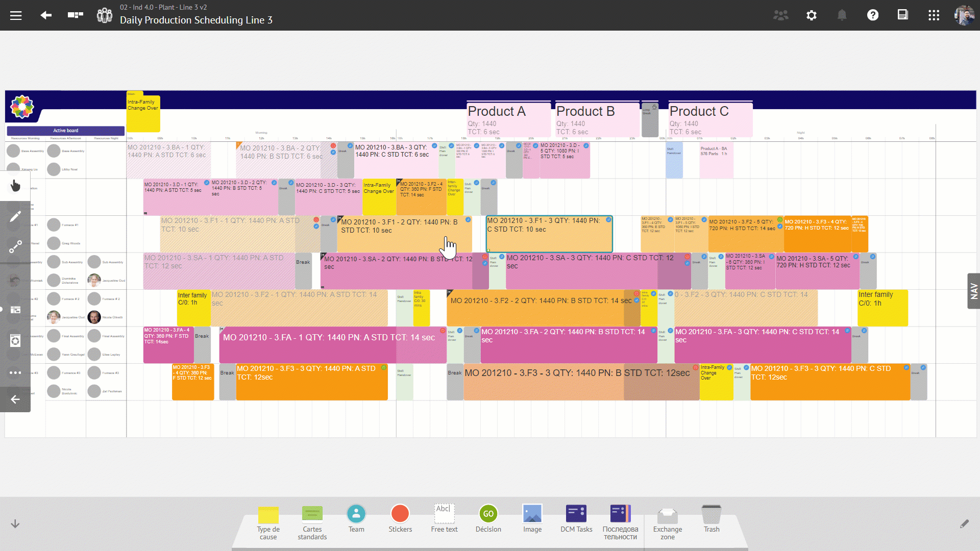Open the more options ellipsis in left sidebar
Image resolution: width=980 pixels, height=551 pixels.
pos(15,372)
